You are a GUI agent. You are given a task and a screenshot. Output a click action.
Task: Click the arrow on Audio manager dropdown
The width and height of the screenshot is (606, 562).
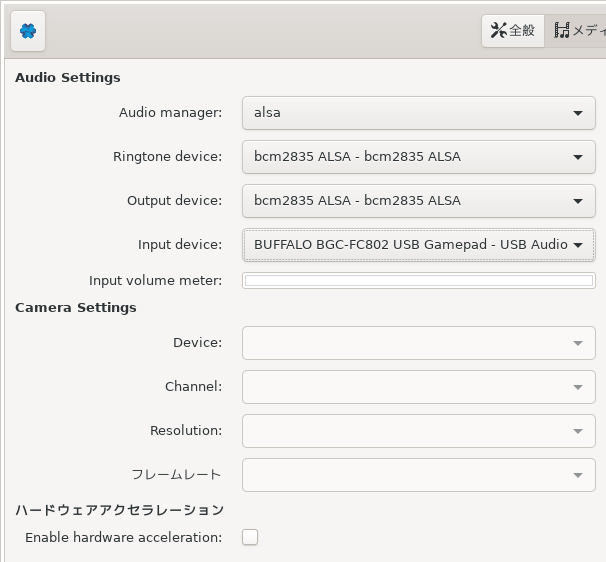tap(578, 113)
